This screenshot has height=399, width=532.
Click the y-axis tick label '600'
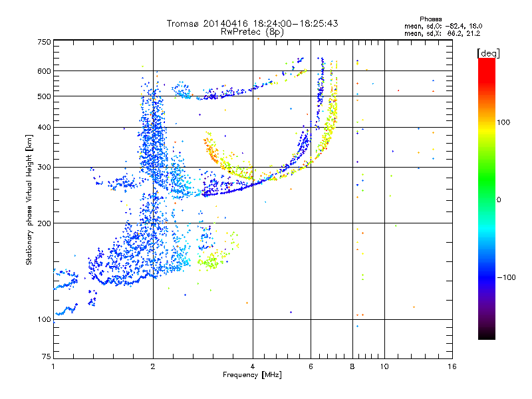(x=44, y=71)
